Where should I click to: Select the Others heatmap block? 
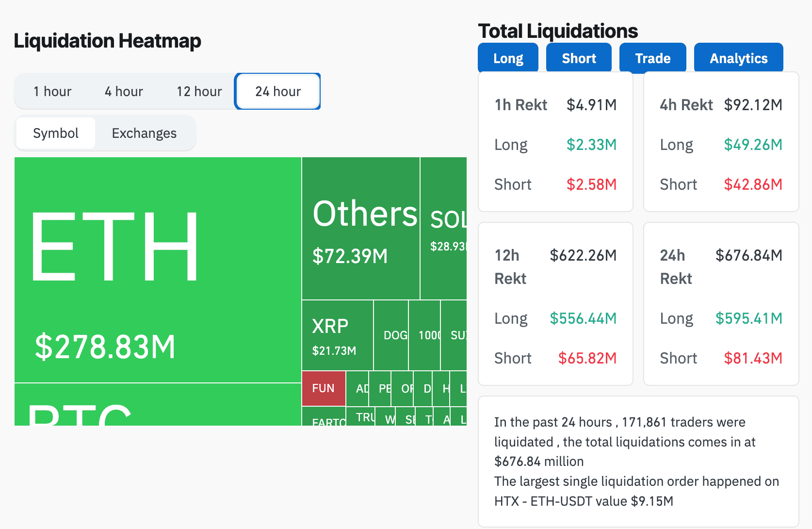(x=360, y=228)
